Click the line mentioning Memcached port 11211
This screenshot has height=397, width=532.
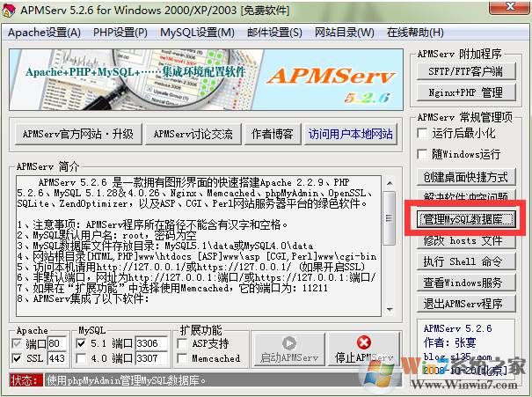[172, 289]
